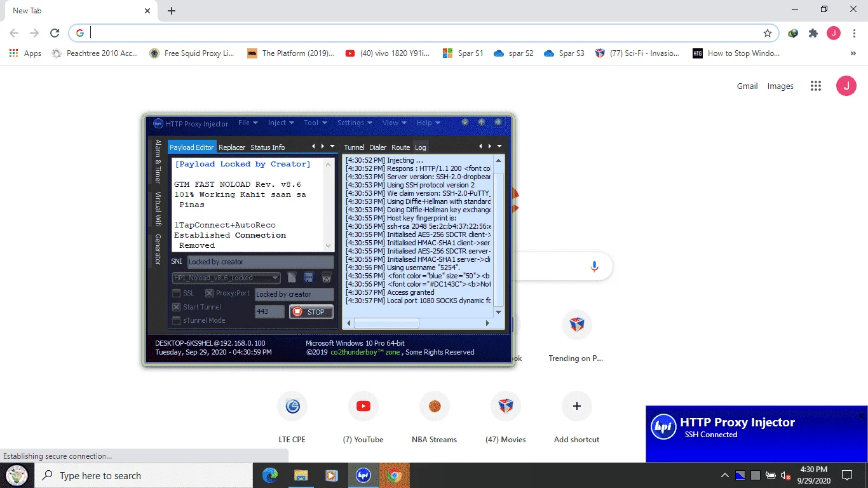Switch to HTTP Proxy Injector on the taskbar

point(363,475)
